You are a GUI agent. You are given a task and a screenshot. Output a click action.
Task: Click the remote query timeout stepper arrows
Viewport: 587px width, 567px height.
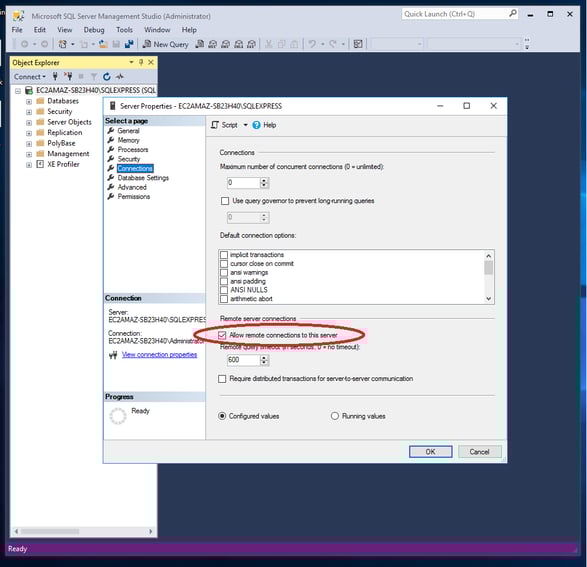click(264, 360)
